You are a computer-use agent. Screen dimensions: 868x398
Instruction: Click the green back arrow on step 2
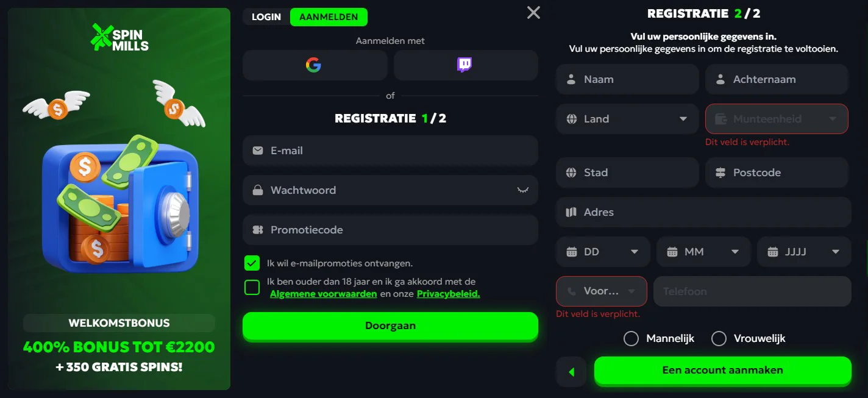point(571,371)
